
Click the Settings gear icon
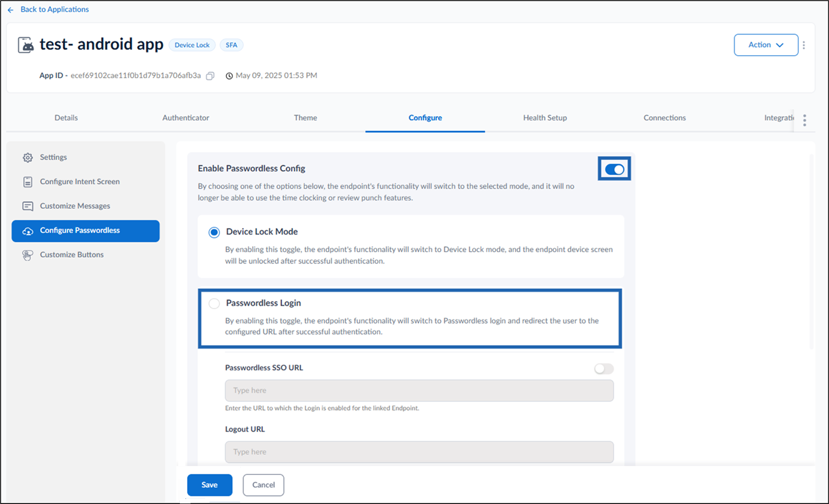coord(27,157)
